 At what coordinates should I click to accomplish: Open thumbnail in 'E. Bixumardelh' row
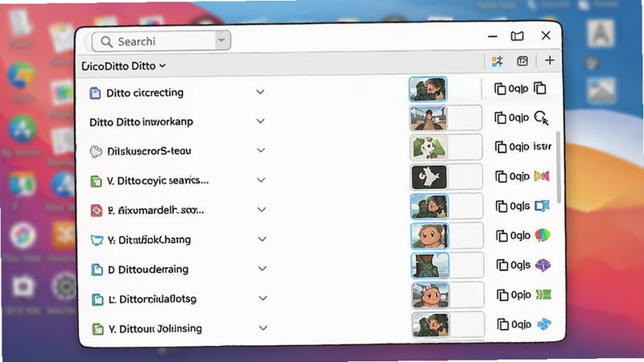(429, 207)
